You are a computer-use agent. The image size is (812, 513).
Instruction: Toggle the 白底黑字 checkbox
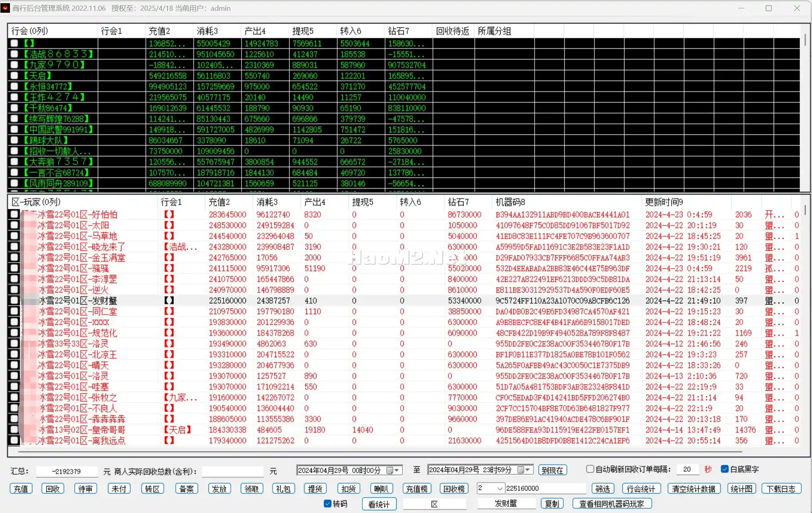[x=725, y=469]
